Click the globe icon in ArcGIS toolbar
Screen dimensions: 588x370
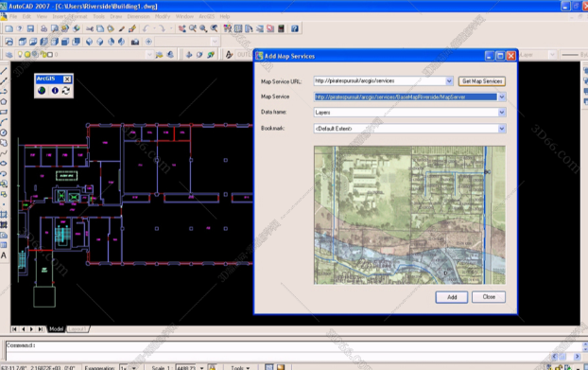tap(42, 91)
